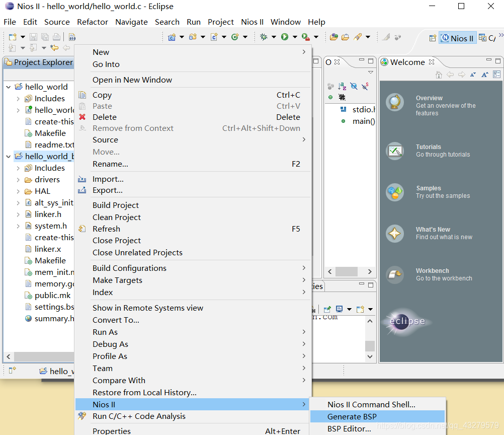Expand the drivers folder node

coord(18,180)
